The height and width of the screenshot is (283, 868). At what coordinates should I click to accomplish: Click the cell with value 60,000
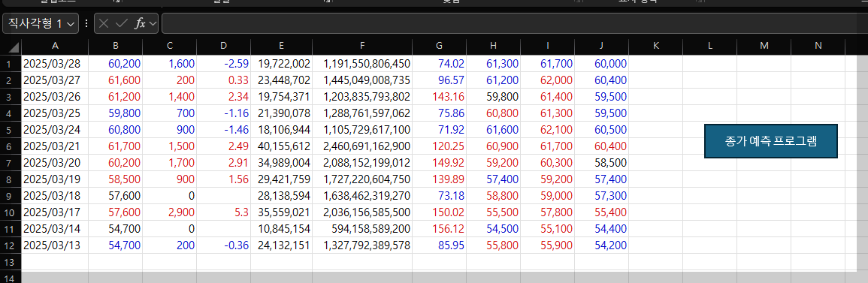602,64
